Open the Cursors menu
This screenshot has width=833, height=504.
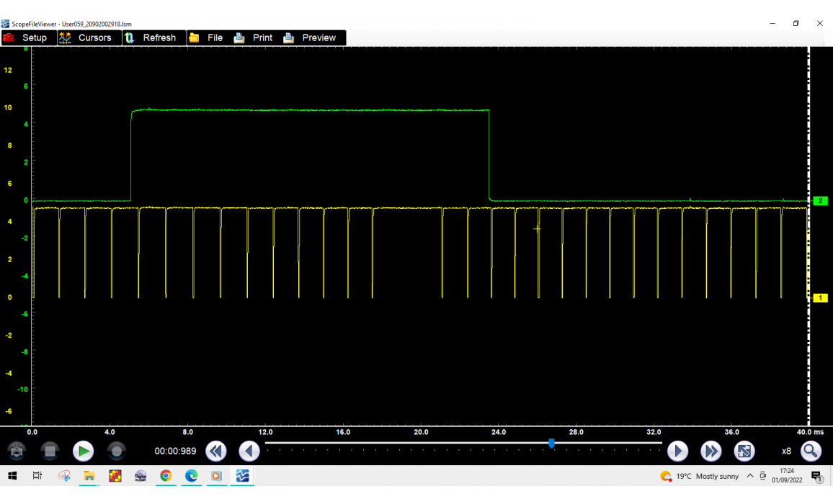86,37
